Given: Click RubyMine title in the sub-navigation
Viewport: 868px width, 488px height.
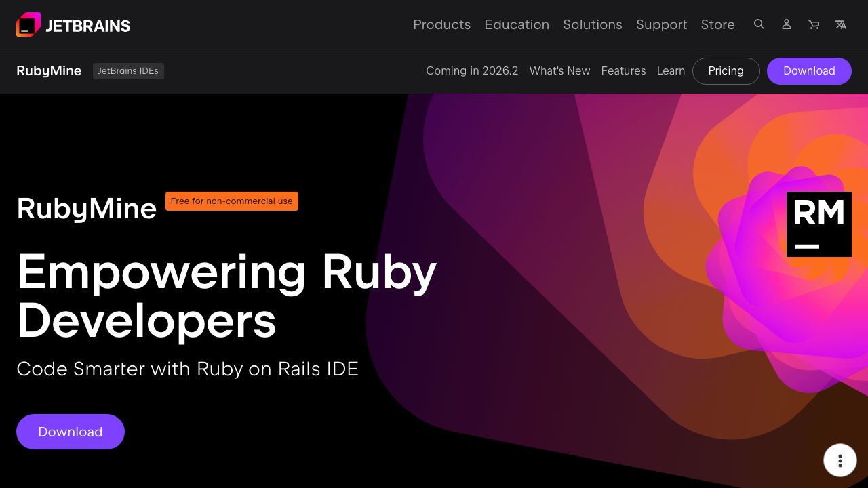Looking at the screenshot, I should point(49,70).
